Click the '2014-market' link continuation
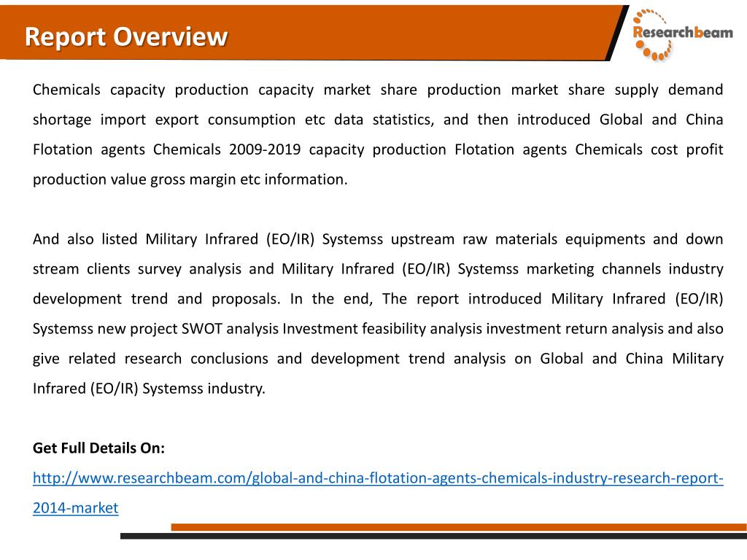The width and height of the screenshot is (747, 560). coord(75,507)
